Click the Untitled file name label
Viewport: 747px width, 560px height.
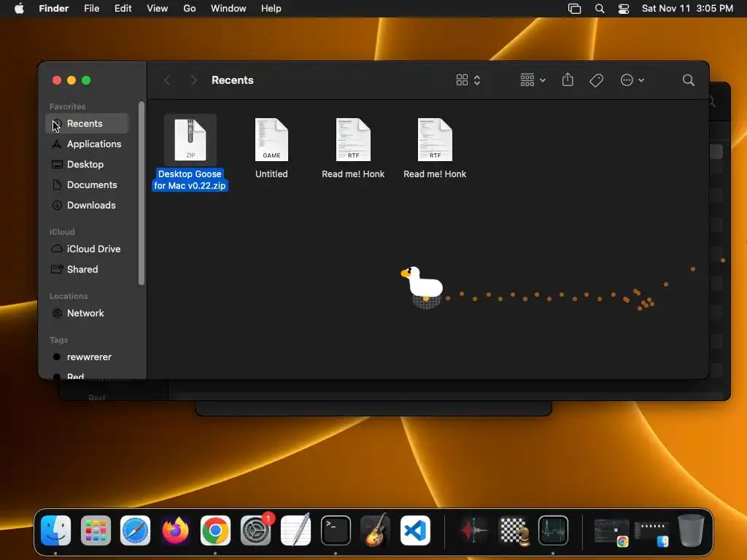(271, 174)
